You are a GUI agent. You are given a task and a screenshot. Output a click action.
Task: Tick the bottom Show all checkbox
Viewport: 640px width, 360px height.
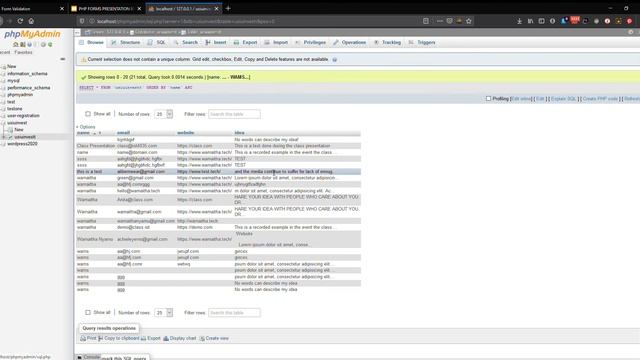pyautogui.click(x=88, y=312)
